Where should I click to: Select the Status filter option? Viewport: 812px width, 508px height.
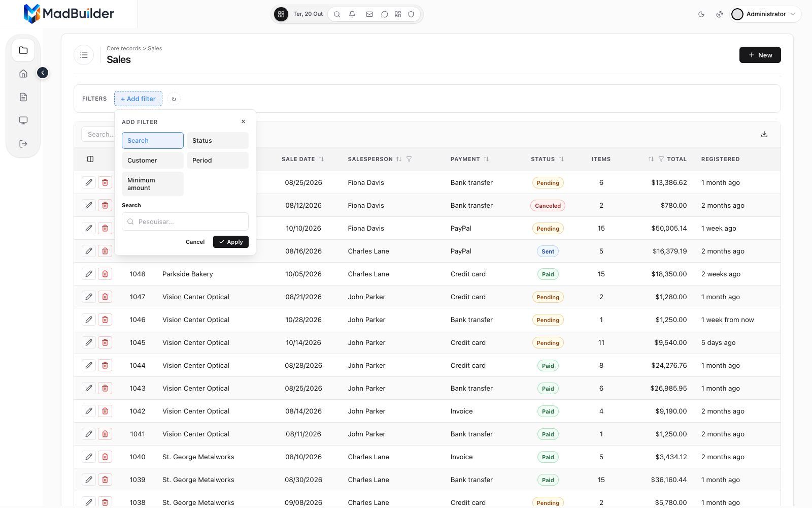[218, 141]
